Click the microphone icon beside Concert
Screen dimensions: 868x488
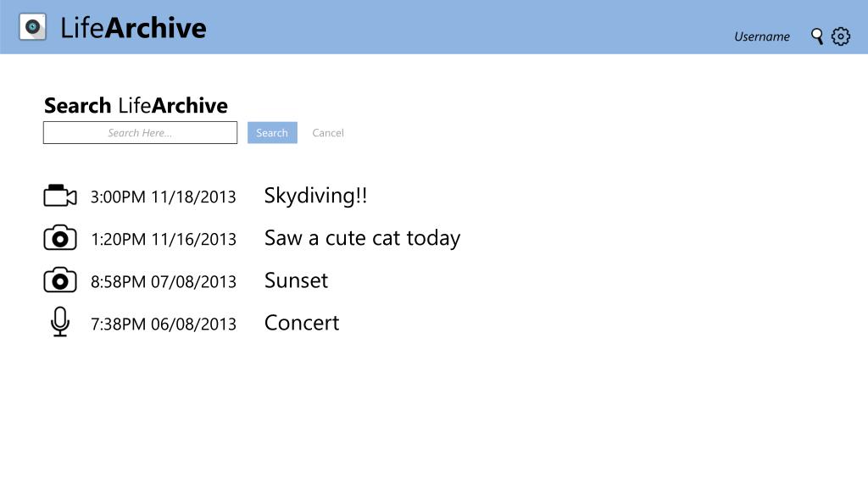click(60, 322)
